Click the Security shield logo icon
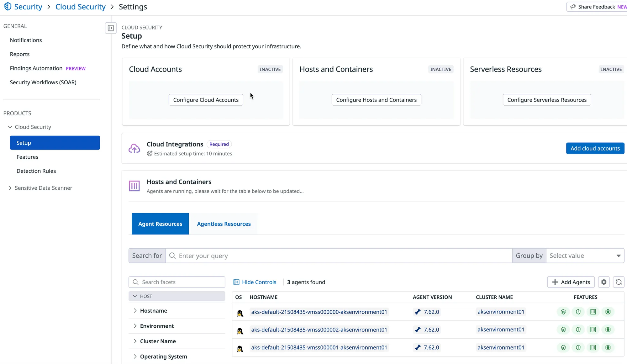This screenshot has height=364, width=627. (8, 7)
